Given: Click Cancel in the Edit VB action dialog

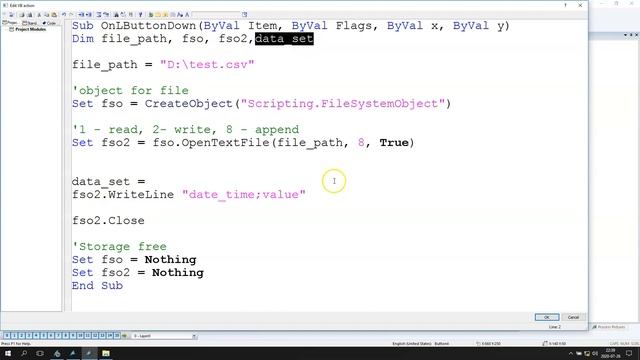Looking at the screenshot, I should coord(573,317).
